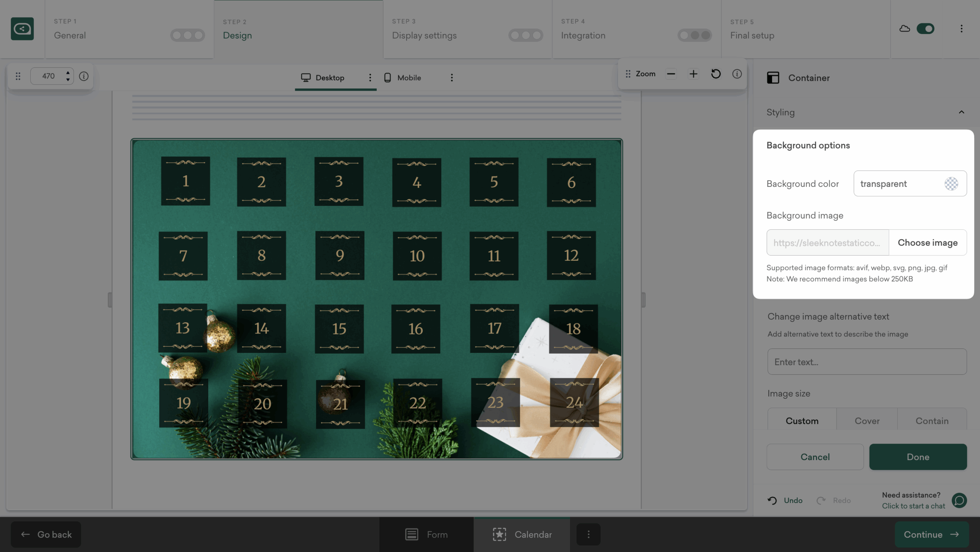
Task: Click the alternative text input field
Action: click(x=867, y=362)
